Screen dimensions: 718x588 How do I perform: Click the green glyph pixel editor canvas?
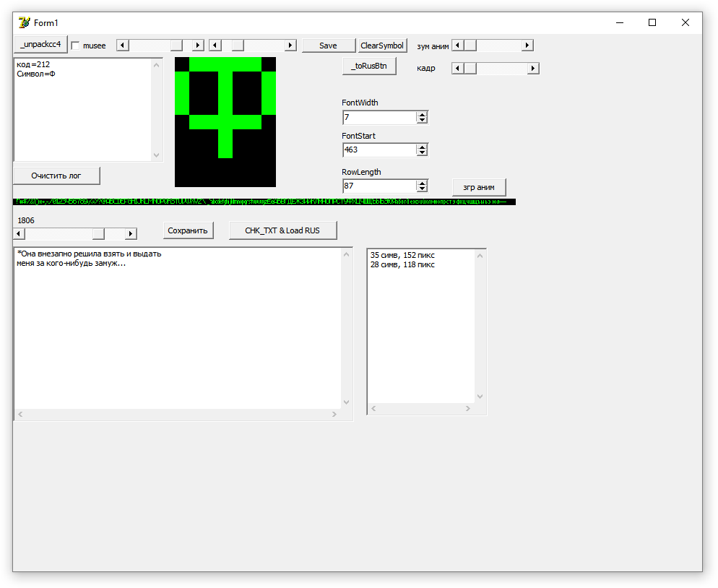click(x=225, y=122)
